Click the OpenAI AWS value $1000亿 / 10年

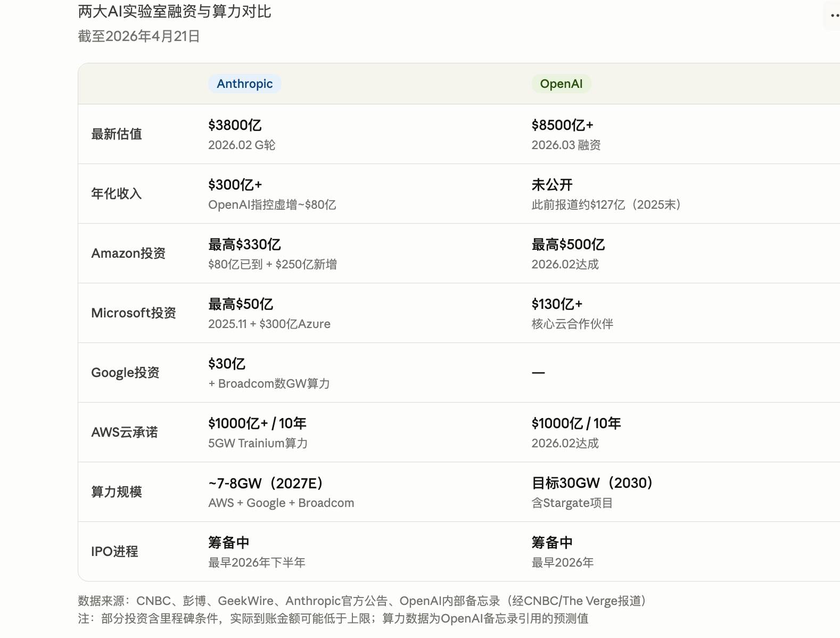point(577,423)
